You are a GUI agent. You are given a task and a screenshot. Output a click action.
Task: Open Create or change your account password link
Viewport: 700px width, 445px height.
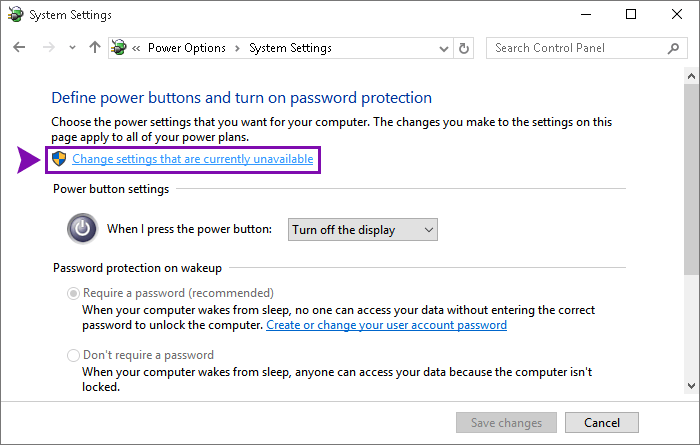tap(386, 325)
